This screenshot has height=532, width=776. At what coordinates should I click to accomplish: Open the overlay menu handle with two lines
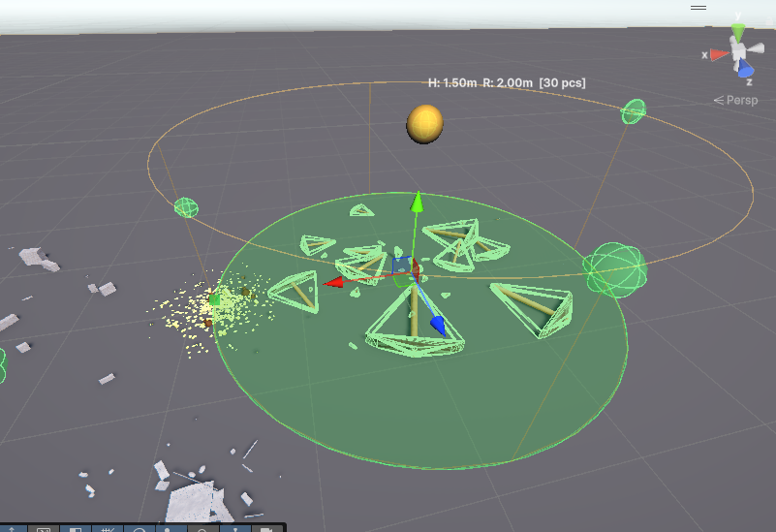click(x=698, y=7)
